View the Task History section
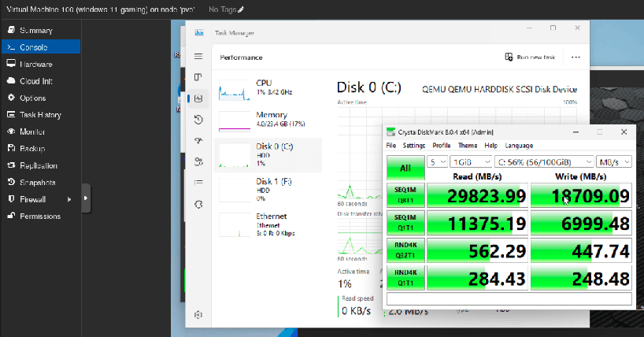 [41, 115]
